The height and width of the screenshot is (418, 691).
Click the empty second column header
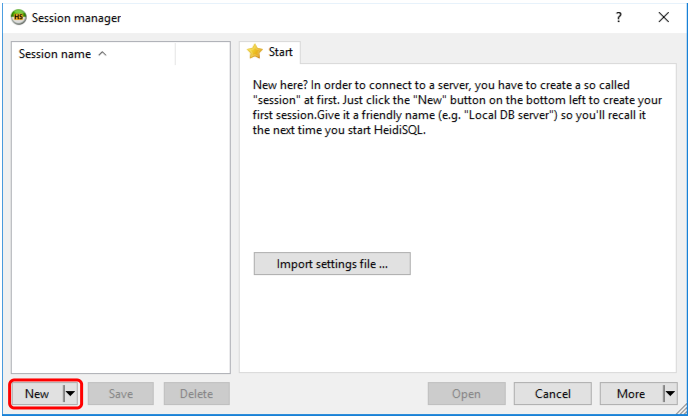point(203,54)
